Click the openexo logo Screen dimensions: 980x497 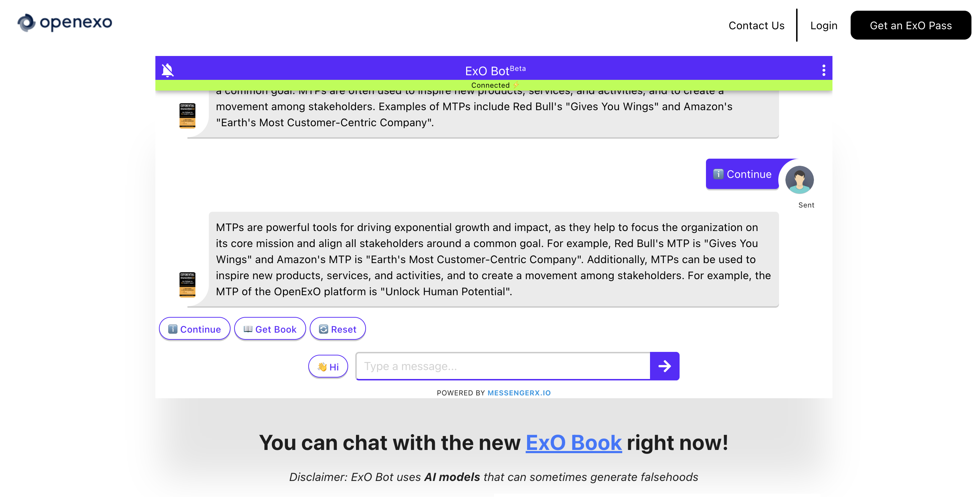pyautogui.click(x=64, y=23)
